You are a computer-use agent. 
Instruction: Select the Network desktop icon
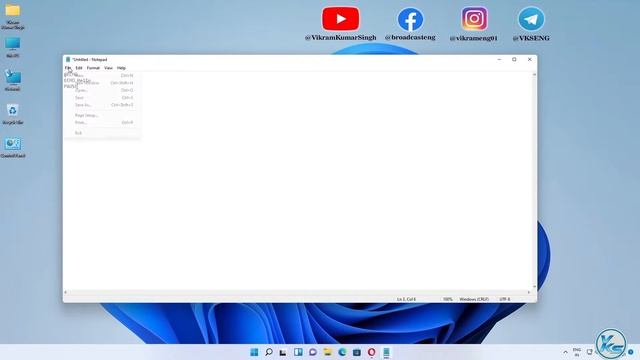[x=13, y=80]
